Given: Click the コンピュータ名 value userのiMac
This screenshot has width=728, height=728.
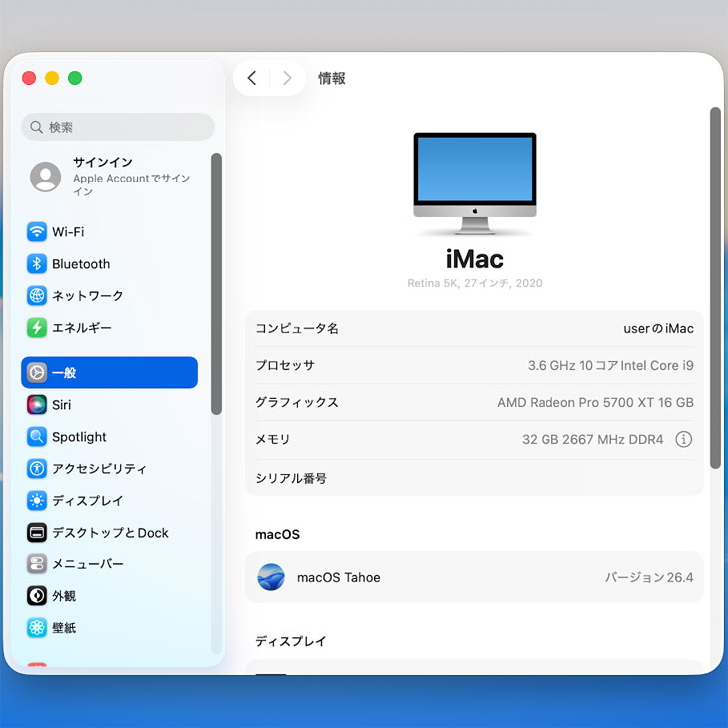Looking at the screenshot, I should point(658,329).
